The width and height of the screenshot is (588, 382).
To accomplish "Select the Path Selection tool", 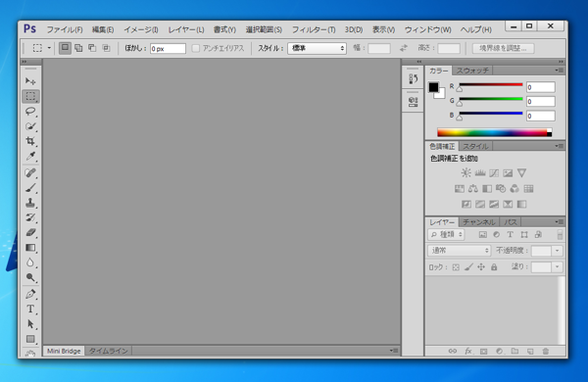I will pyautogui.click(x=30, y=324).
